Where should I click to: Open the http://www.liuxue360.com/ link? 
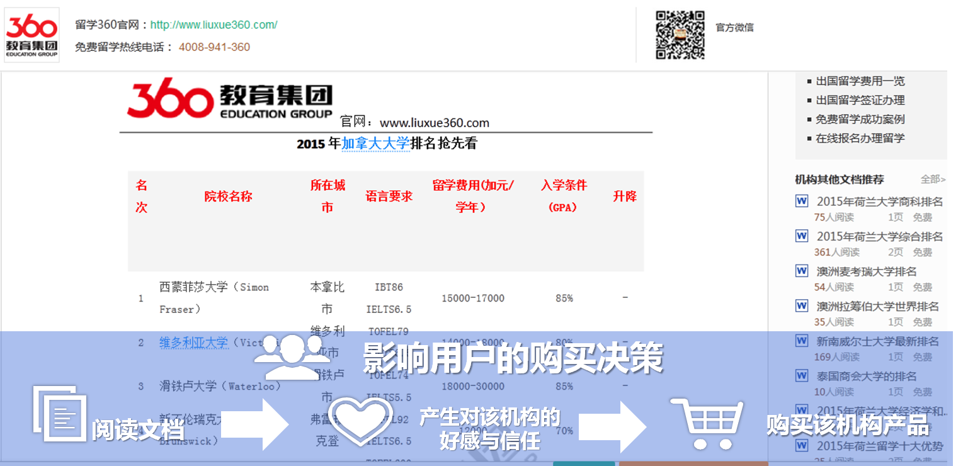click(214, 25)
